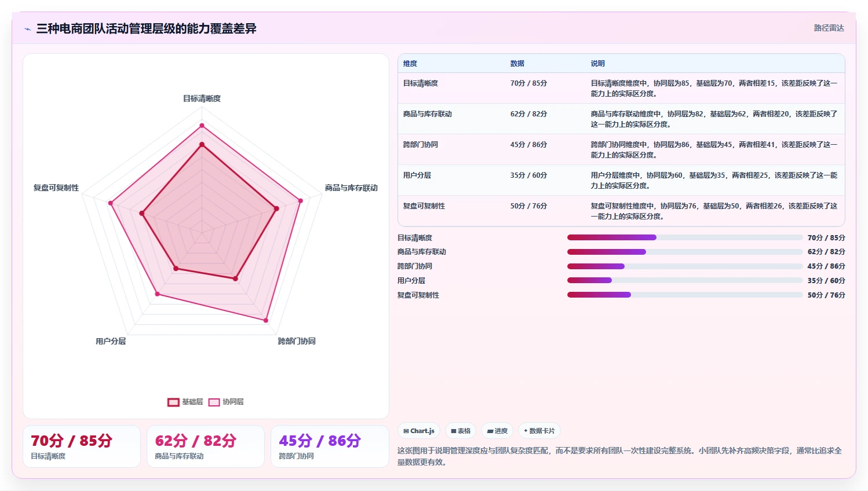Click the 基础层 data point on 商品与库存联动 axis
Viewport: 868px width, 491px height.
pyautogui.click(x=276, y=208)
